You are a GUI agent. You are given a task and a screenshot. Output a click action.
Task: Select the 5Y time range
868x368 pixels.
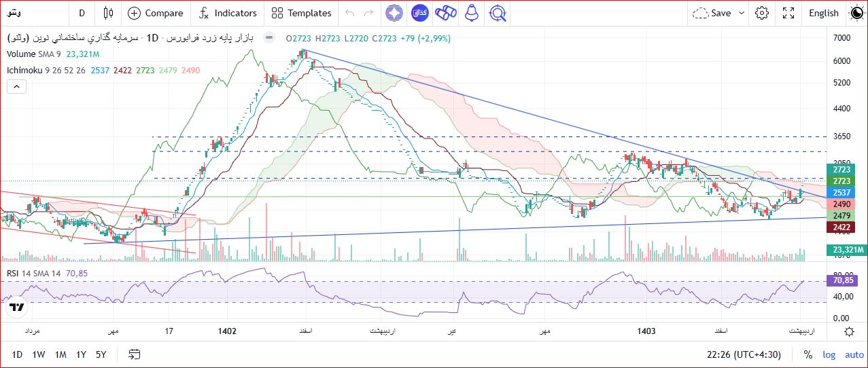(x=101, y=354)
